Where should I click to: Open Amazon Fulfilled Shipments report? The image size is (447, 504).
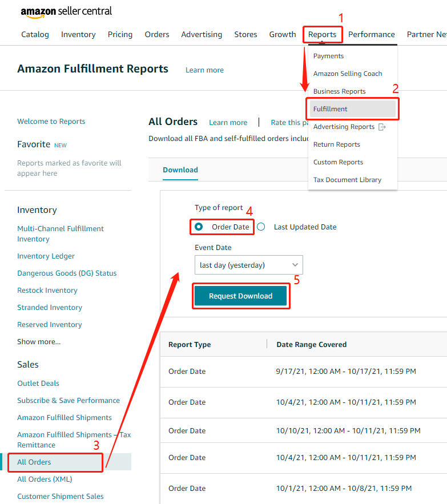click(65, 418)
